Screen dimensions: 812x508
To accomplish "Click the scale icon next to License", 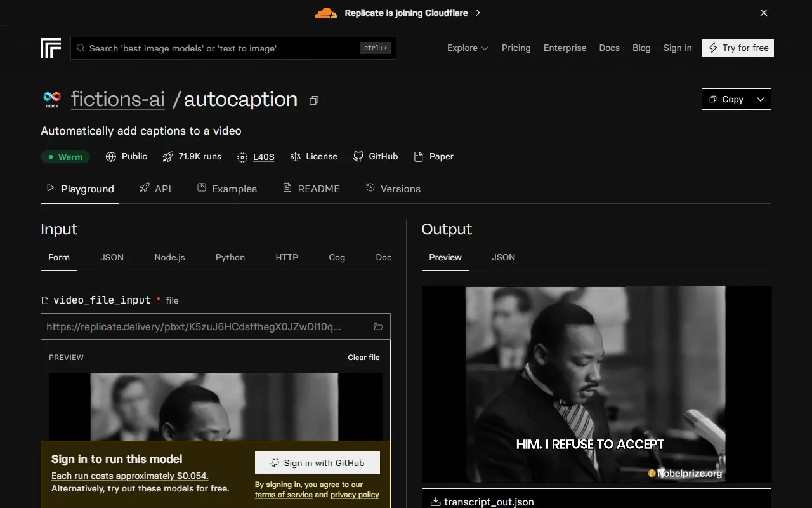I will coord(296,157).
